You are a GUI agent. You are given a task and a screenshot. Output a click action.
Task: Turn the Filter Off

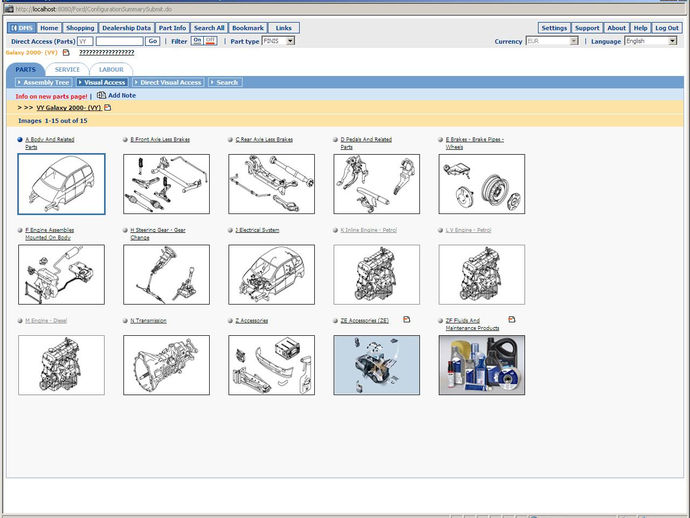tap(210, 40)
